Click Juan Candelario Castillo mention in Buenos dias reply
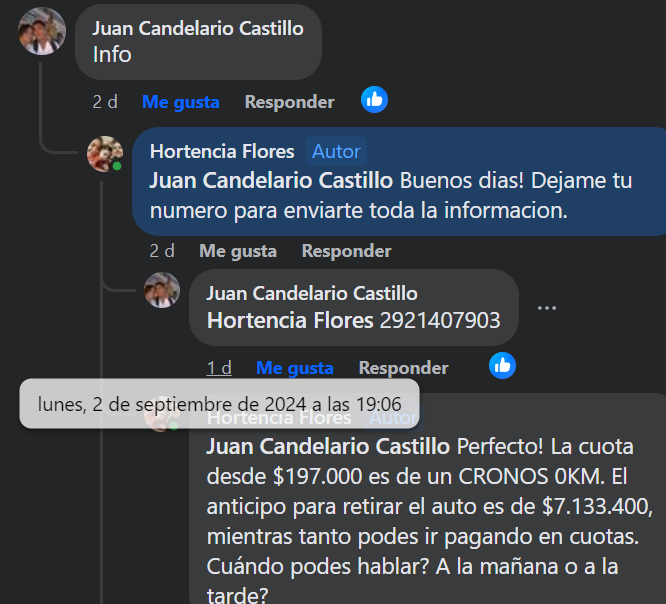Screen dimensions: 666x604 (271, 181)
